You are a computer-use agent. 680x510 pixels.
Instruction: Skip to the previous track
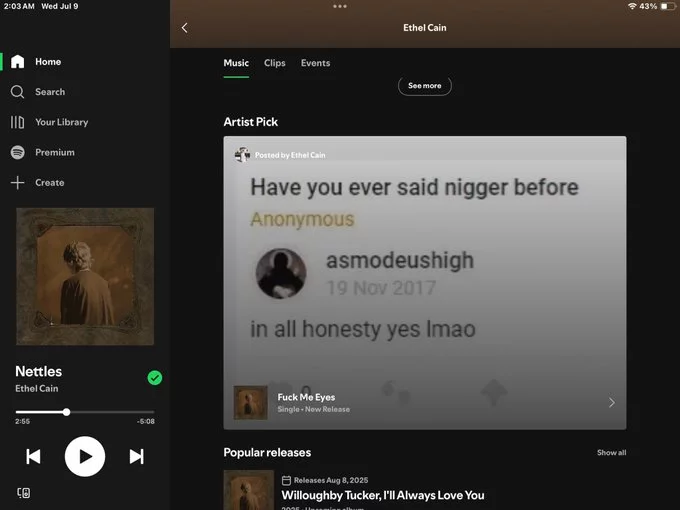point(33,456)
